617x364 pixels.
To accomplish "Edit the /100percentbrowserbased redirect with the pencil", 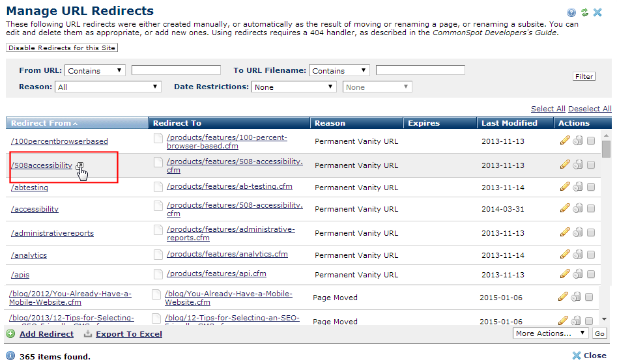I will pos(565,141).
